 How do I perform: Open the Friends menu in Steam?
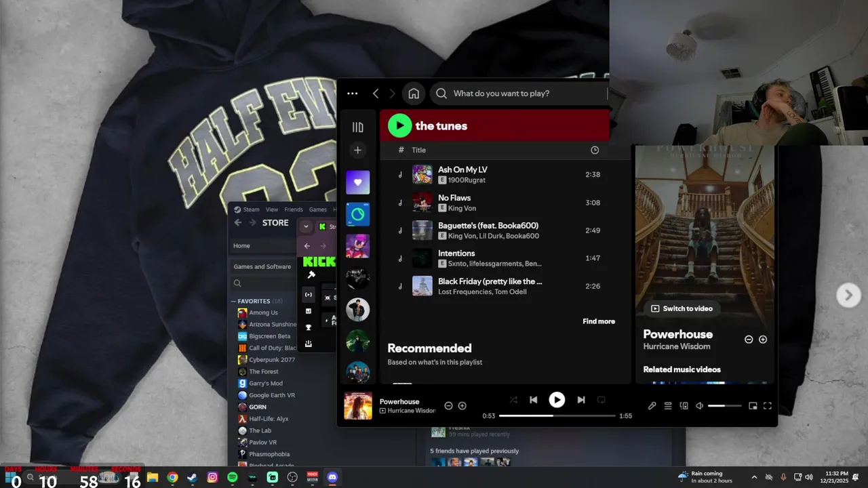(294, 209)
